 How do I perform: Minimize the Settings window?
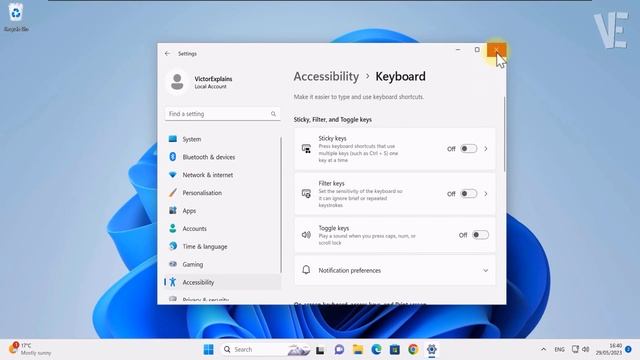458,50
